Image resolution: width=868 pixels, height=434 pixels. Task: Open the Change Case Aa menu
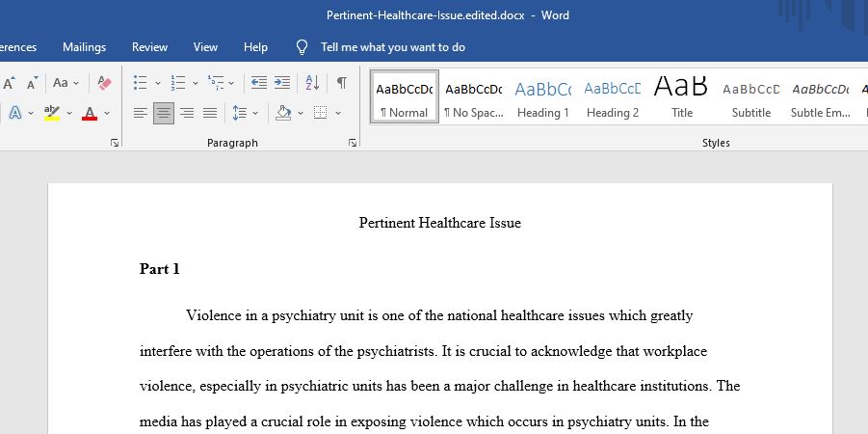pos(66,83)
